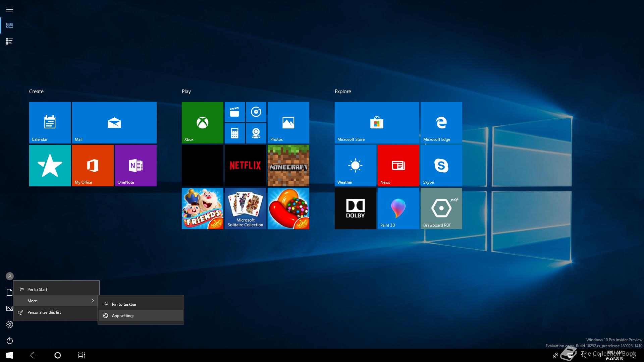Open Microsoft Solitaire Collection tile
The height and width of the screenshot is (362, 644).
246,208
